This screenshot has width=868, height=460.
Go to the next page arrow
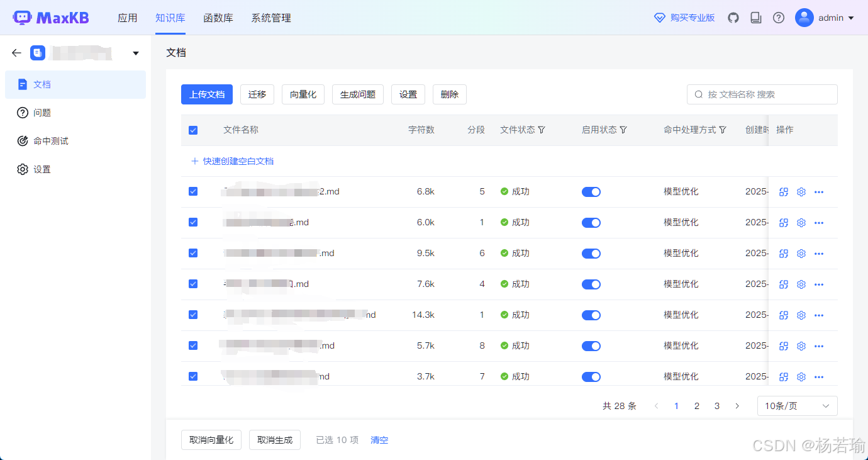737,406
